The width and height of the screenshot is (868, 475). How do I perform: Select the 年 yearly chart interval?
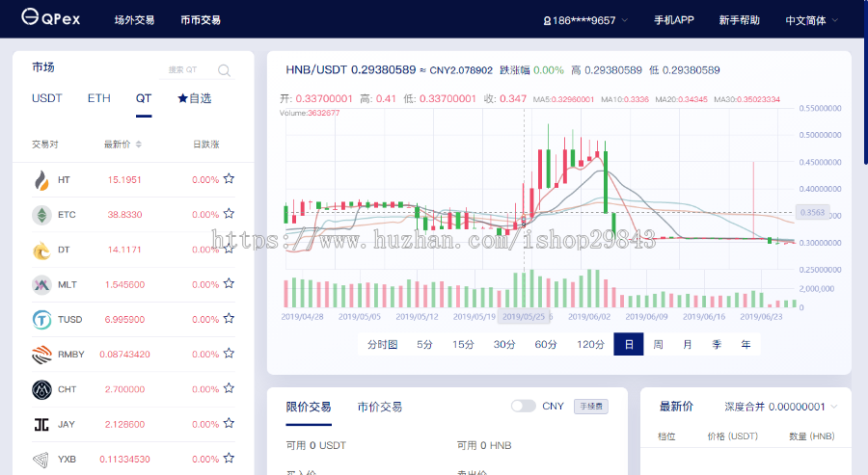(746, 345)
